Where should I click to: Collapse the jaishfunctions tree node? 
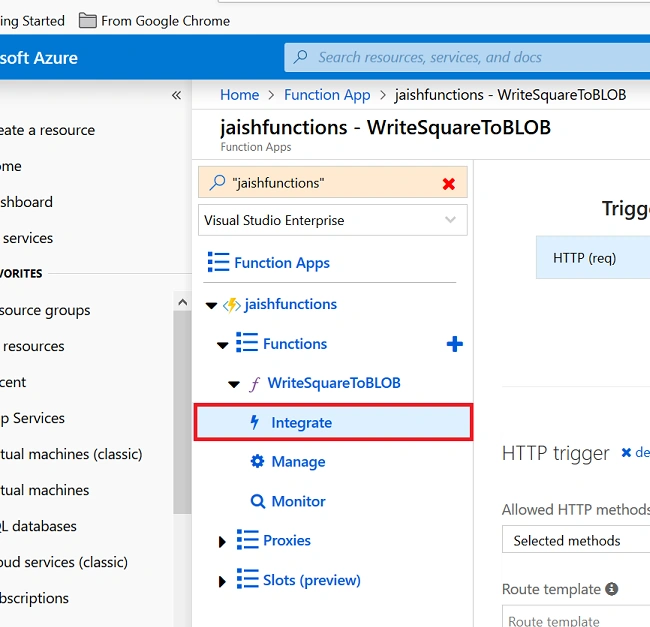click(211, 306)
